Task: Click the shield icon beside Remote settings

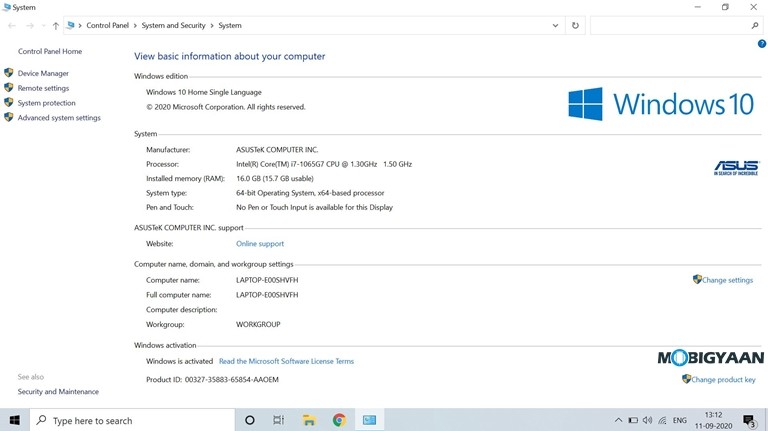Action: [9, 88]
